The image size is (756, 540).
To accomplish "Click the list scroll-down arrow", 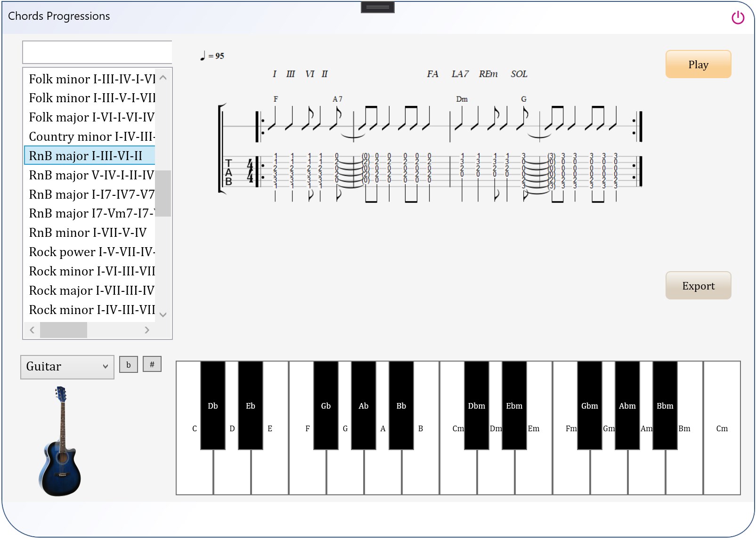I will [163, 314].
